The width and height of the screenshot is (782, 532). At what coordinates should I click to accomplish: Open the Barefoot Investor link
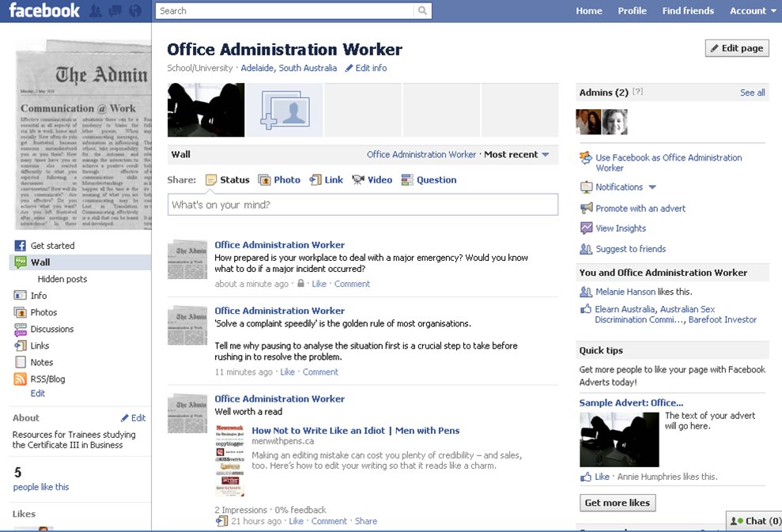coord(722,319)
